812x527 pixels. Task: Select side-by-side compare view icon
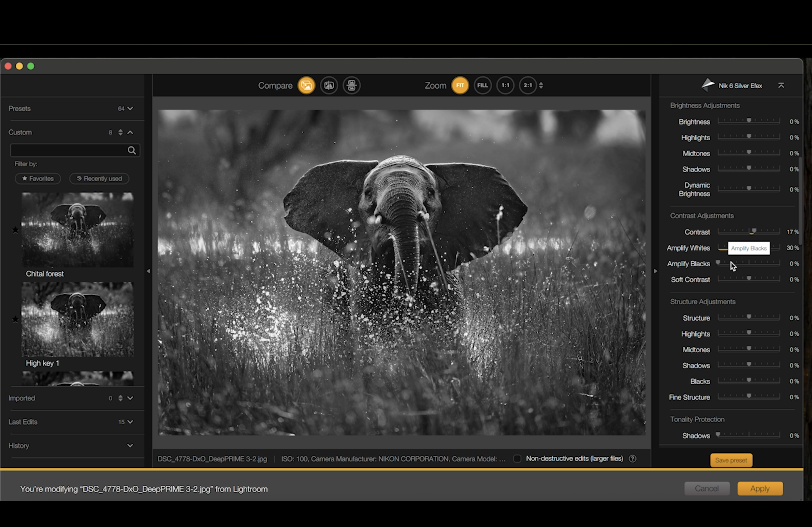click(x=351, y=85)
